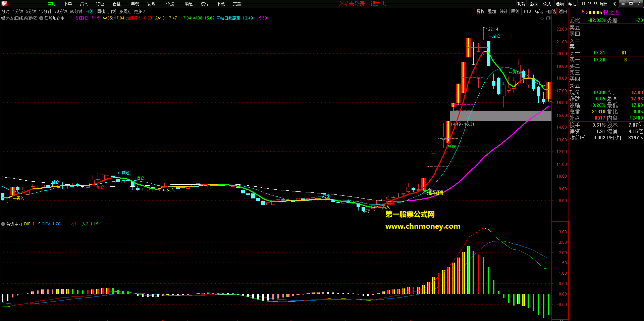
Task: Click the 7.10 low price label
Action: (372, 212)
